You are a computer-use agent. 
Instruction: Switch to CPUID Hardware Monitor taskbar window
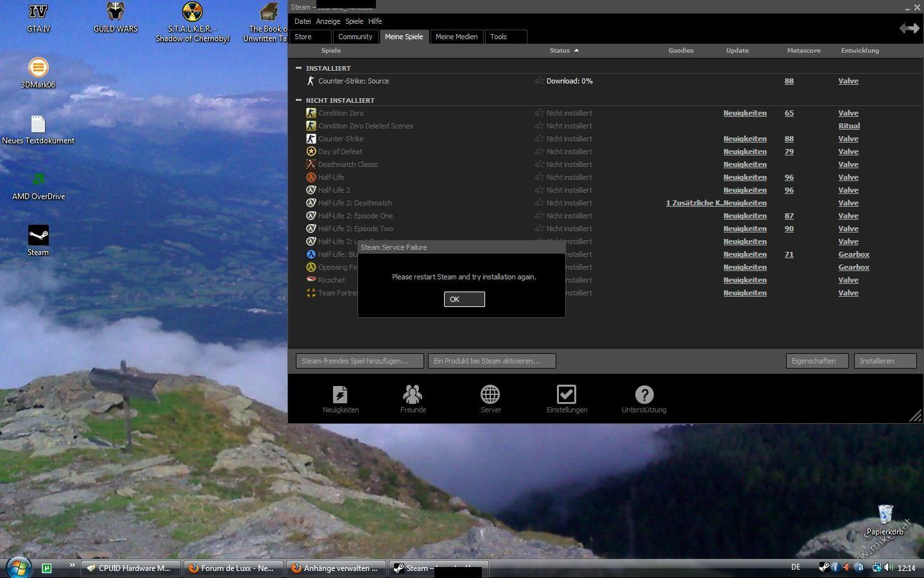pyautogui.click(x=130, y=568)
